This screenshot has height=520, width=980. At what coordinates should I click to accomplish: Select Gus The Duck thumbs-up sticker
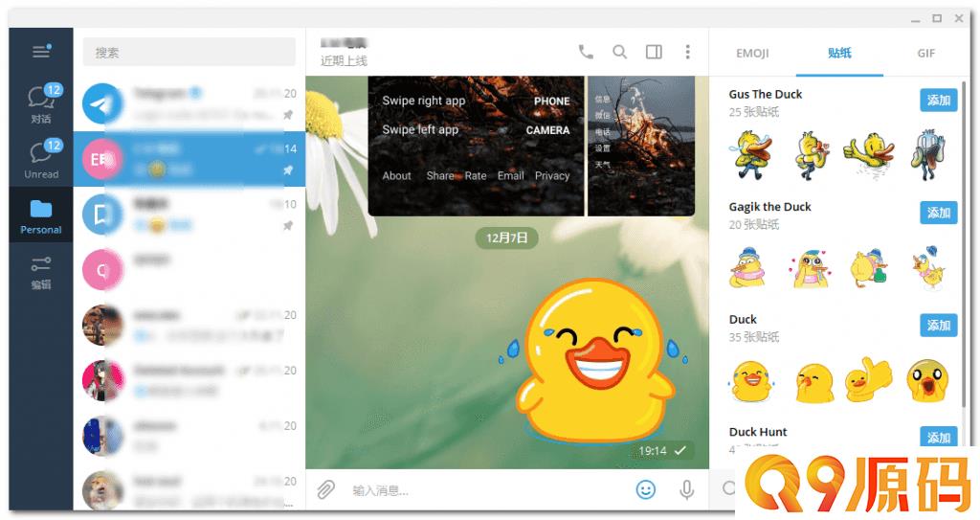click(869, 155)
